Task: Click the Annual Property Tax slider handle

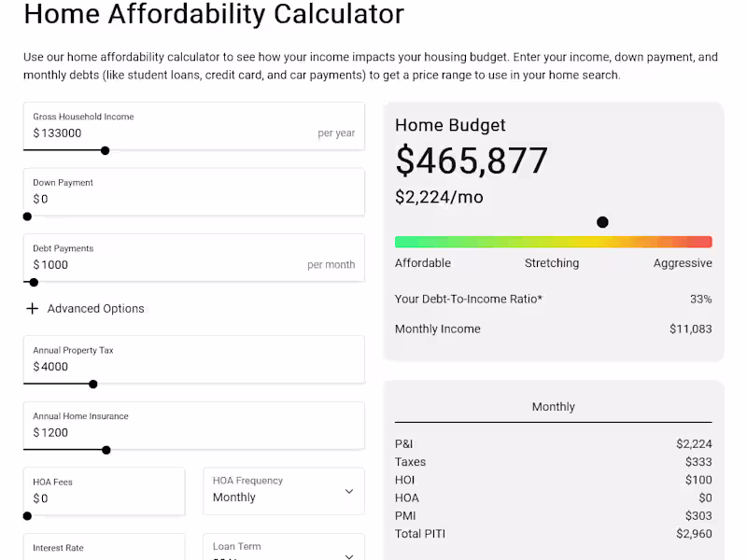Action: 92,384
